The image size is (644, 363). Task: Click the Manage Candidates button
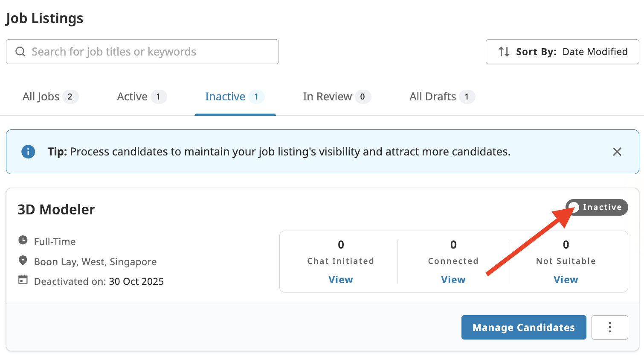tap(523, 327)
